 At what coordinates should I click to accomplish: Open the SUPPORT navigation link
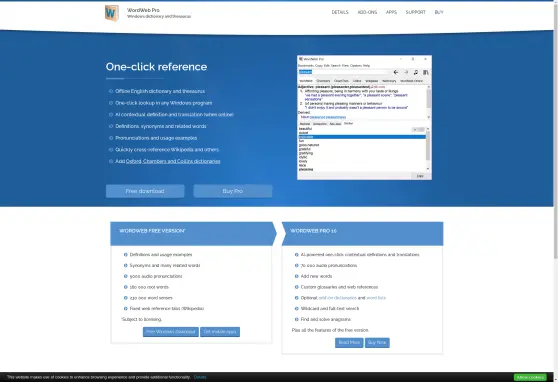pyautogui.click(x=415, y=12)
